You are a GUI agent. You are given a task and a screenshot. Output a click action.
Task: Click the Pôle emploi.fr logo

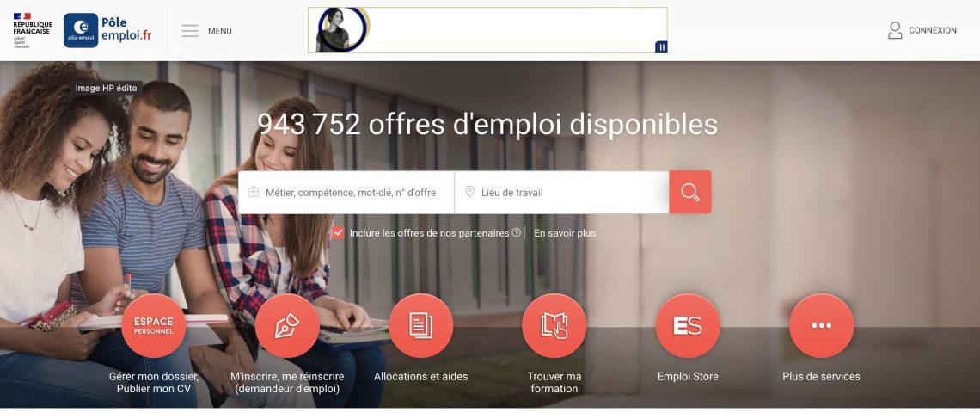[x=107, y=30]
